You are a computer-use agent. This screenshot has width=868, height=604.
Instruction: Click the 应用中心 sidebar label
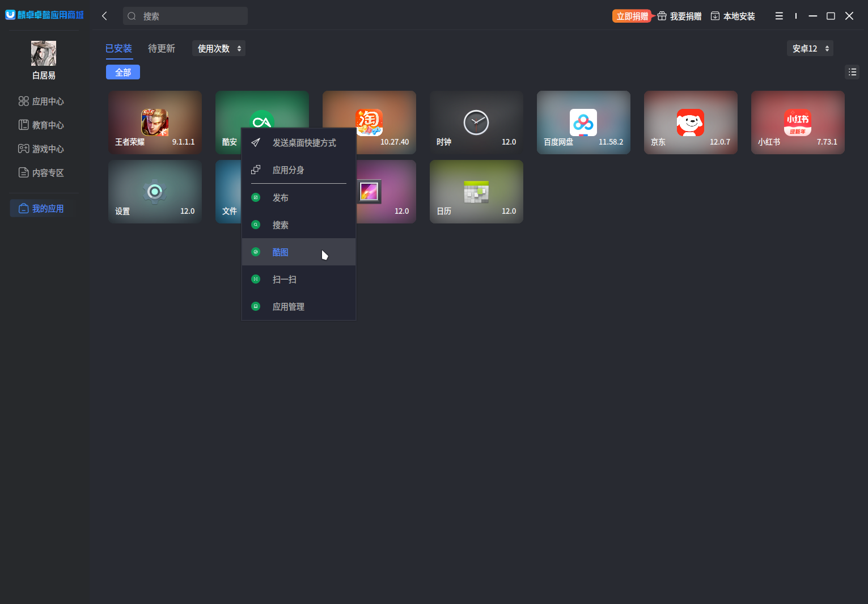[x=48, y=102]
